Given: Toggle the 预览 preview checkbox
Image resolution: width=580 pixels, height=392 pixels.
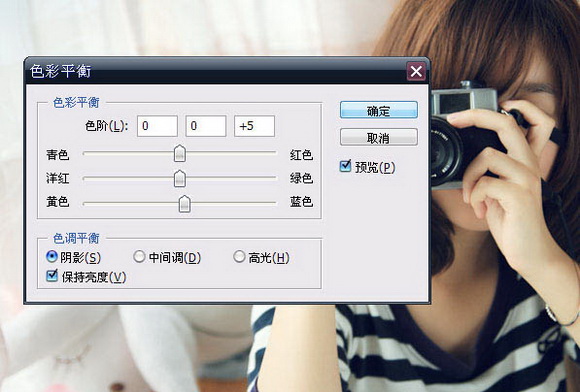Looking at the screenshot, I should [x=345, y=166].
